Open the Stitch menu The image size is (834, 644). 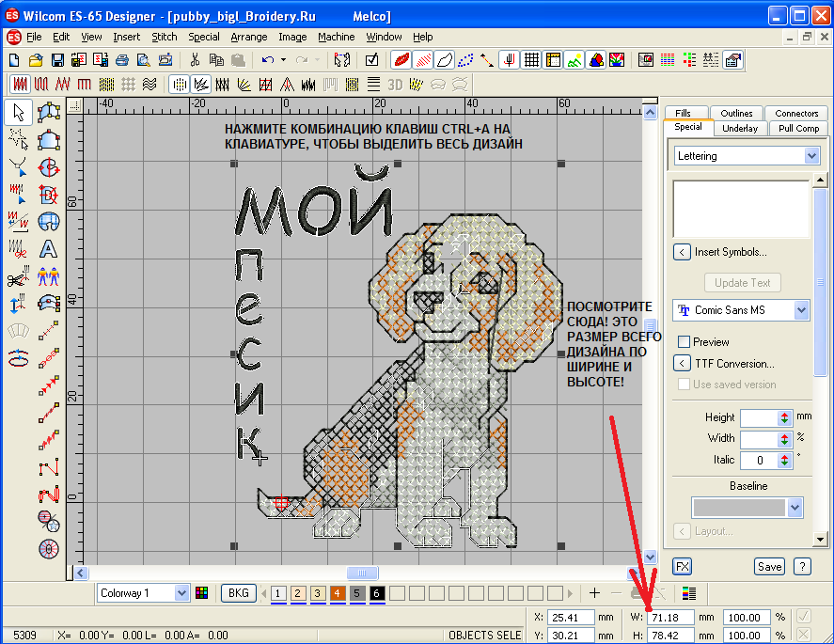pos(165,37)
